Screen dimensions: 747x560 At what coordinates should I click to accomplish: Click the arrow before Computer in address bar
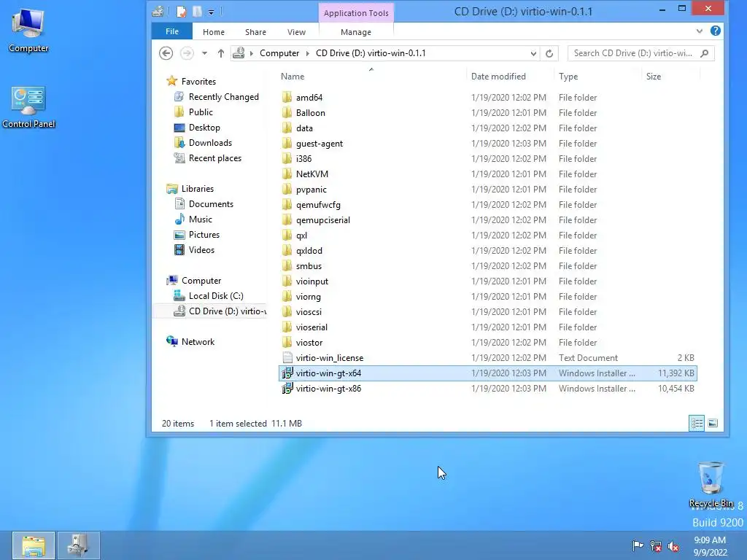252,53
